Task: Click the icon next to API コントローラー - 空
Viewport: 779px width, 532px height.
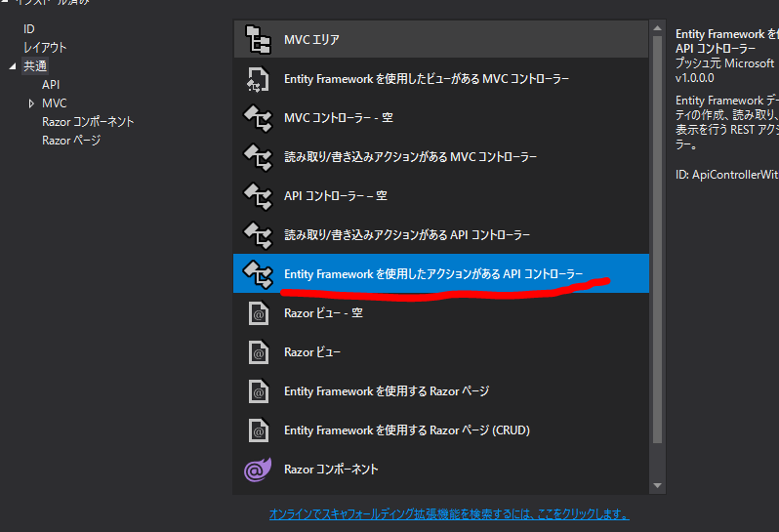Action: pos(258,196)
